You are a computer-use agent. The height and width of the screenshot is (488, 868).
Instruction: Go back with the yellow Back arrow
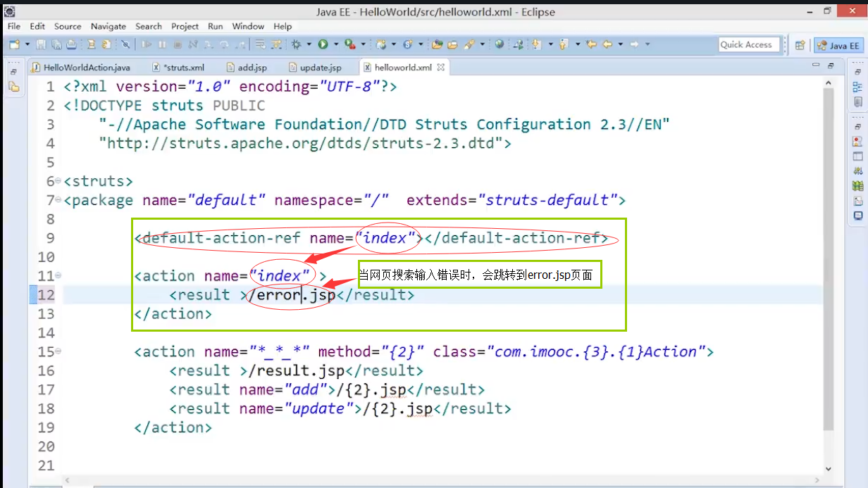(607, 44)
